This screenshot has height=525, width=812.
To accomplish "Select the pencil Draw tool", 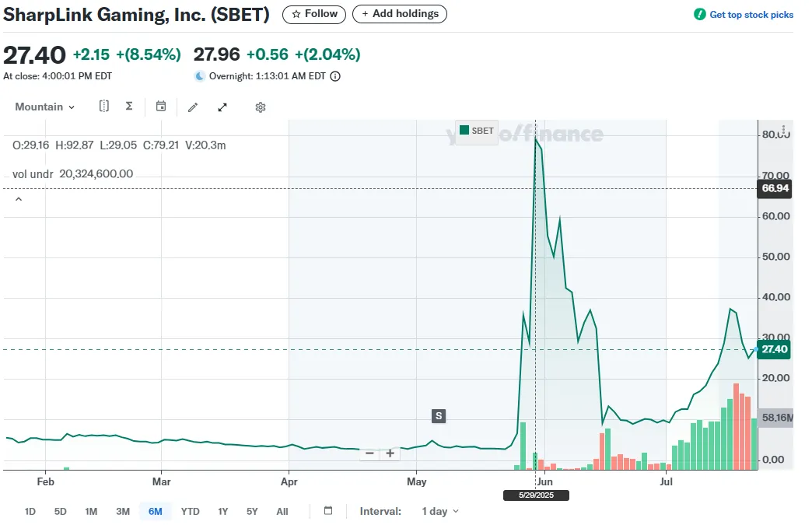I will click(193, 107).
